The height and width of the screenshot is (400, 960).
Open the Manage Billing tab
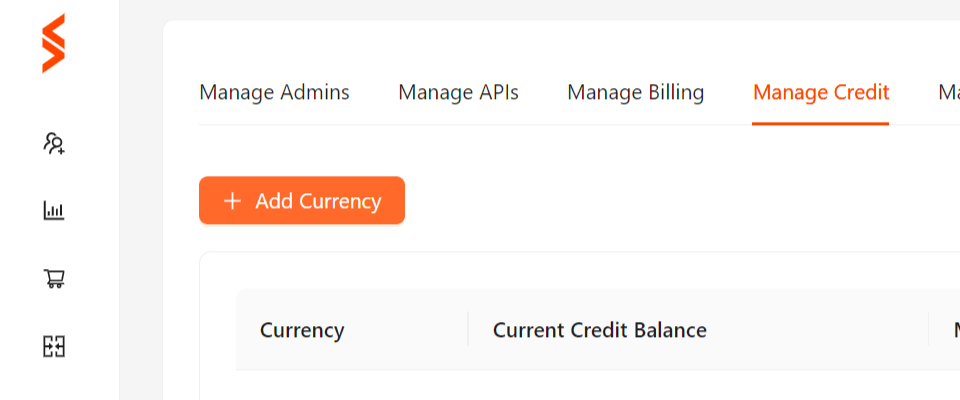[636, 92]
